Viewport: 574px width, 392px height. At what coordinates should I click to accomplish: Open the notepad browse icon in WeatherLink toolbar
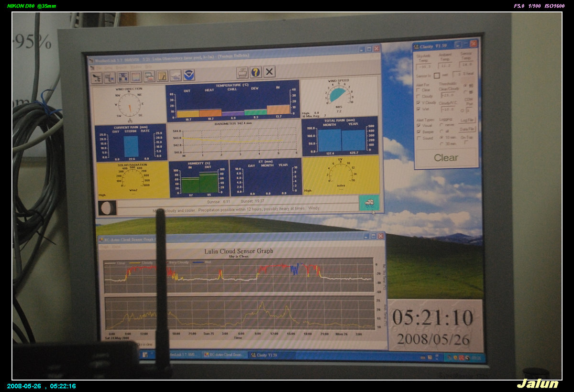pyautogui.click(x=162, y=76)
